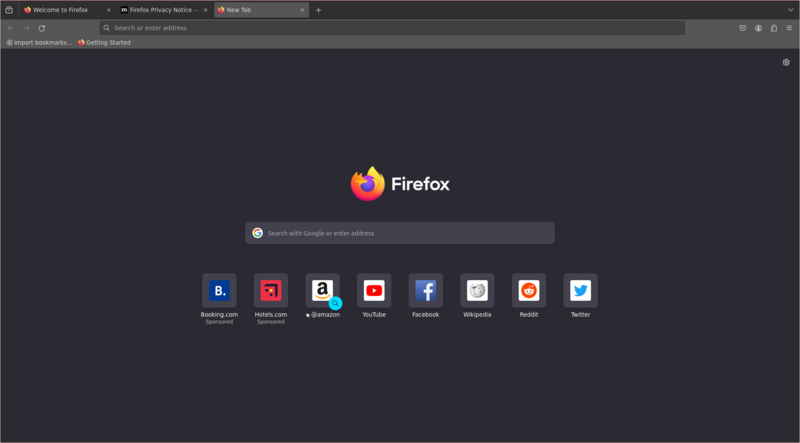Close the New Tab tab
The image size is (800, 443).
302,10
